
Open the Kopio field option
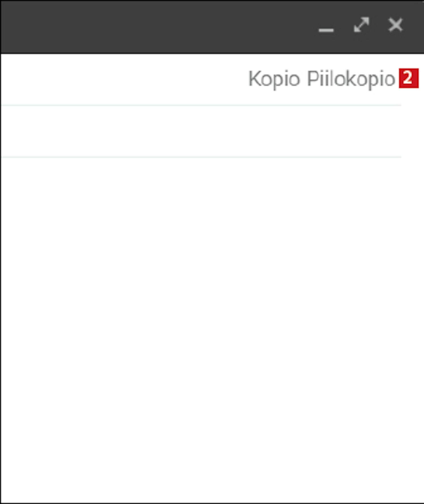pyautogui.click(x=274, y=79)
